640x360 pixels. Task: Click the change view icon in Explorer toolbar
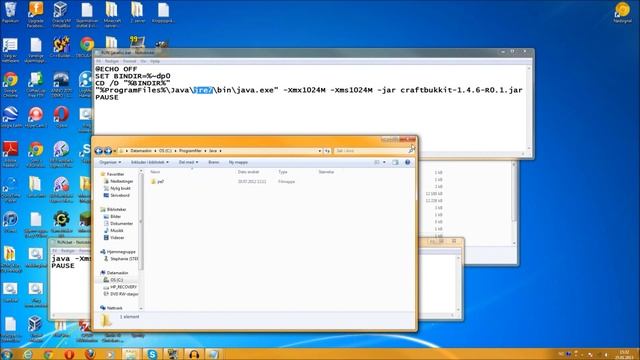(x=377, y=162)
